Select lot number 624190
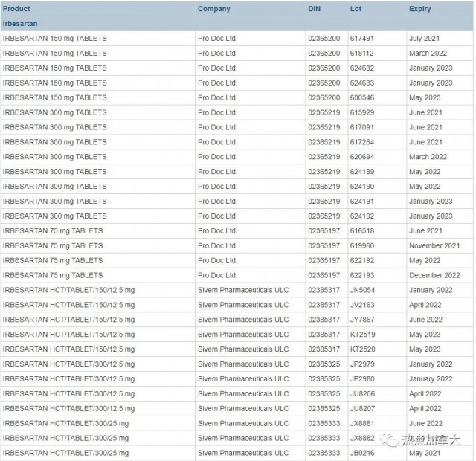476x461 pixels. [362, 187]
